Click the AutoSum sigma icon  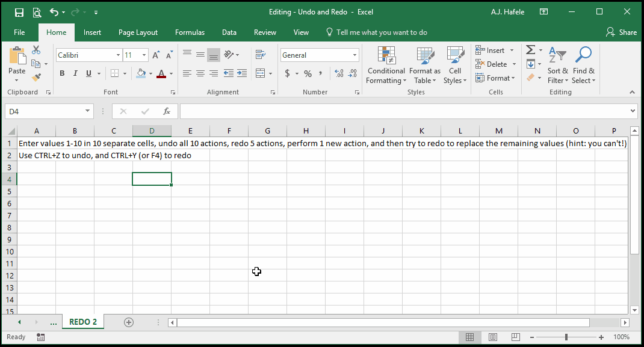[x=531, y=50]
